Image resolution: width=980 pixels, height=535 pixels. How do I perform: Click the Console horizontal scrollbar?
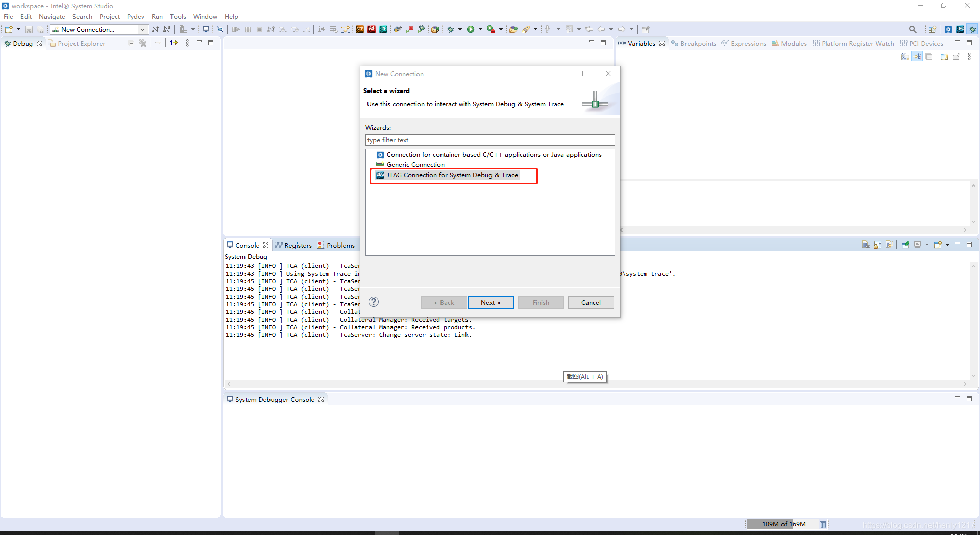597,384
